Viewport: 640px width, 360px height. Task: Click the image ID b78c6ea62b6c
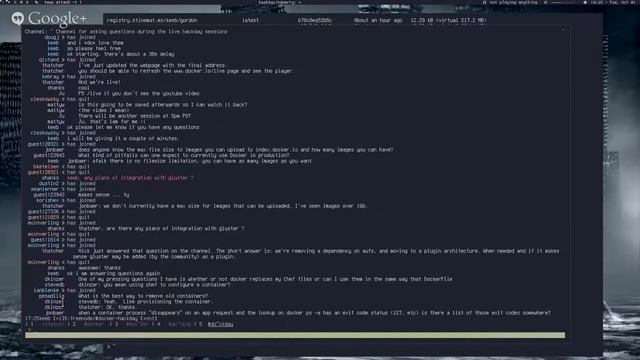[x=315, y=20]
